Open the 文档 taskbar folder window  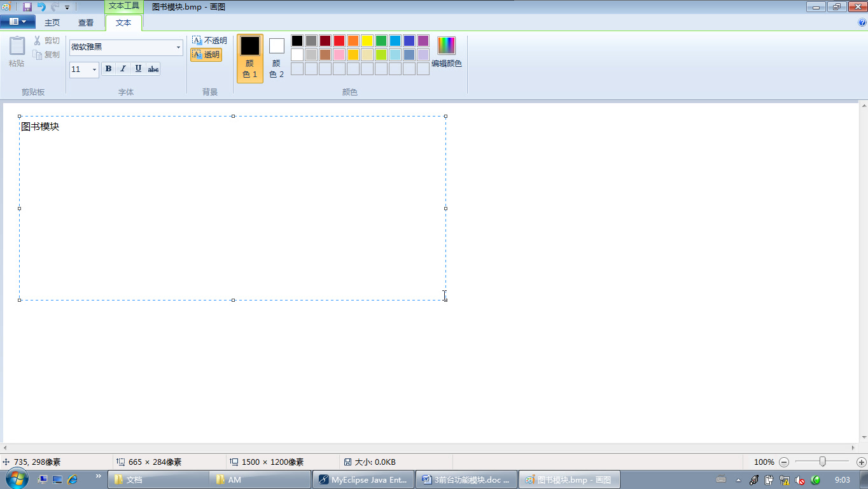coord(158,480)
